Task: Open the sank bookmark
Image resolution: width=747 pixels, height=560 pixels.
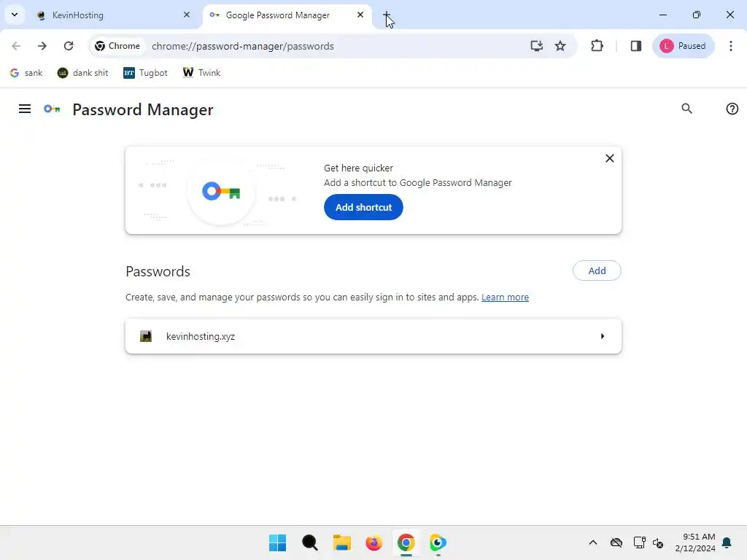Action: pos(27,73)
